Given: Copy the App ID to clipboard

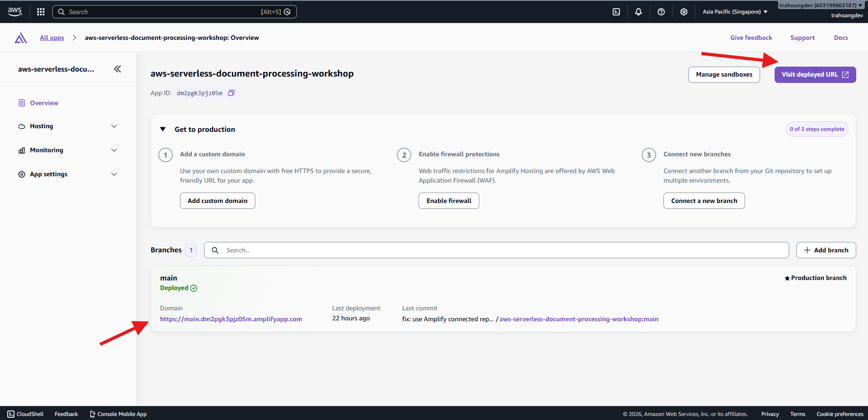Looking at the screenshot, I should click(x=231, y=93).
